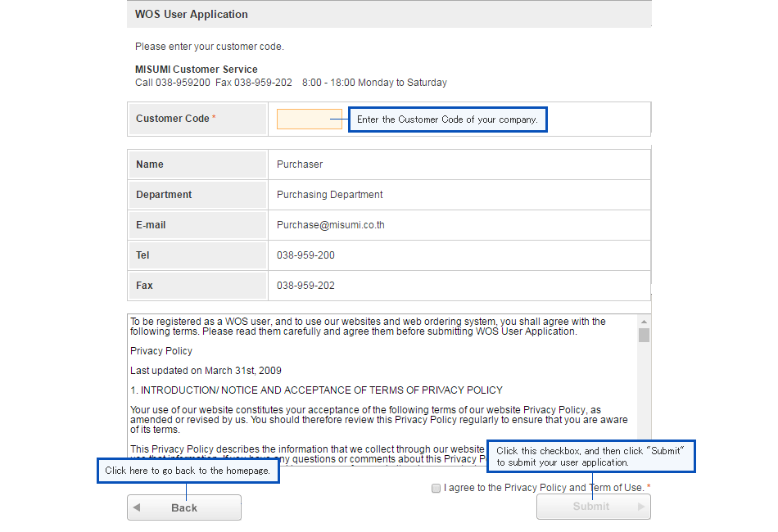778x532 pixels.
Task: Click the 'Click this checkbox' callout note
Action: pos(591,456)
